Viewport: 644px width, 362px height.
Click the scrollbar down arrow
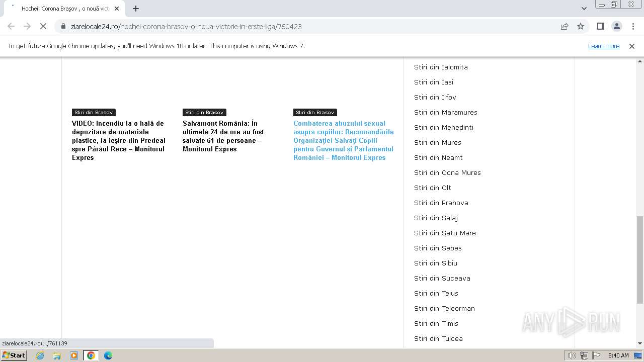tap(639, 343)
